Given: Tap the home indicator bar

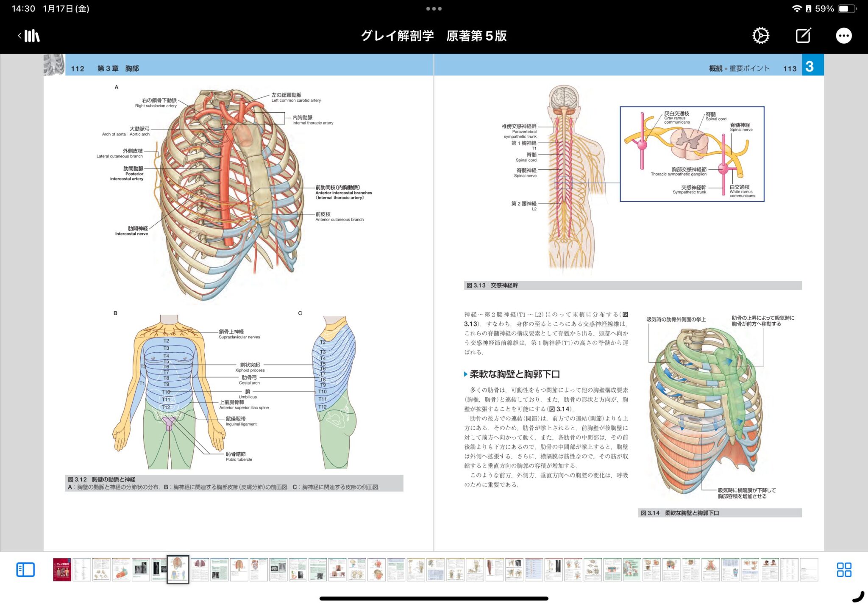Looking at the screenshot, I should point(434,598).
